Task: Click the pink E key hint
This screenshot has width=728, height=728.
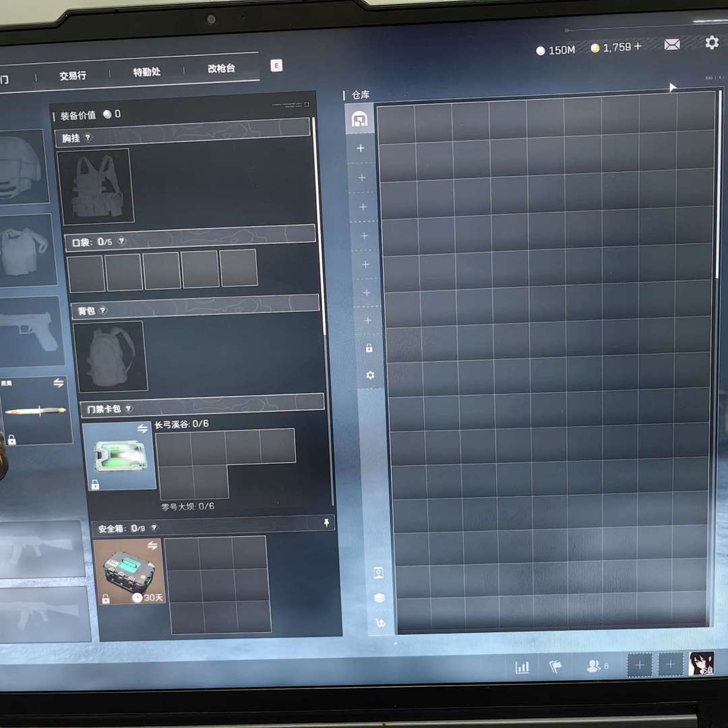Action: click(x=276, y=65)
